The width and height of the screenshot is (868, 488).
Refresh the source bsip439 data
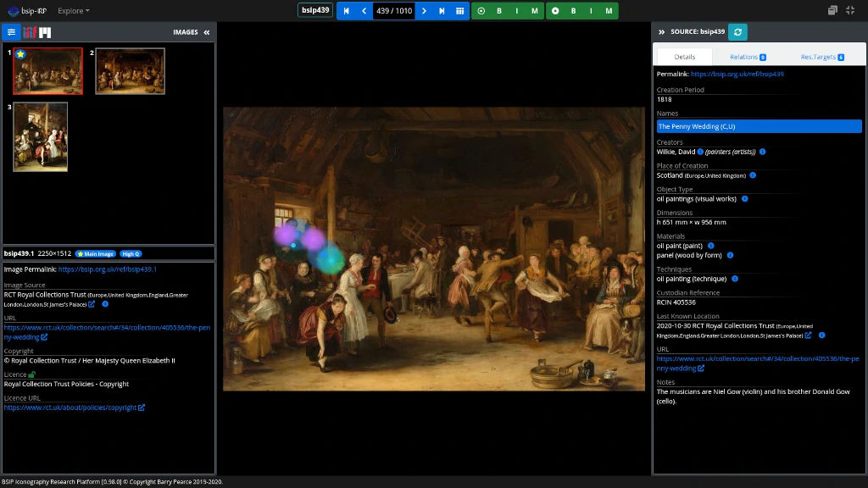tap(737, 32)
